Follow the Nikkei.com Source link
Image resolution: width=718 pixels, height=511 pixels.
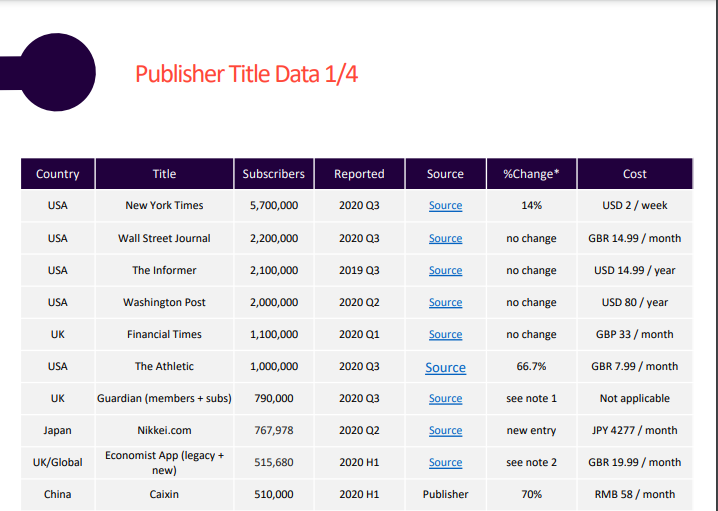tap(445, 431)
